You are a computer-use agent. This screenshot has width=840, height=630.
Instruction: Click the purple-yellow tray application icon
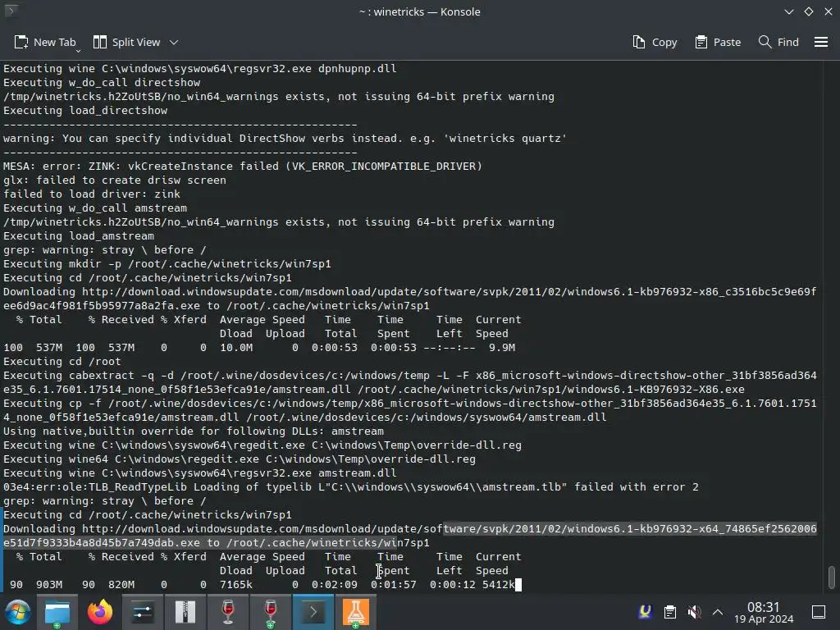point(646,612)
